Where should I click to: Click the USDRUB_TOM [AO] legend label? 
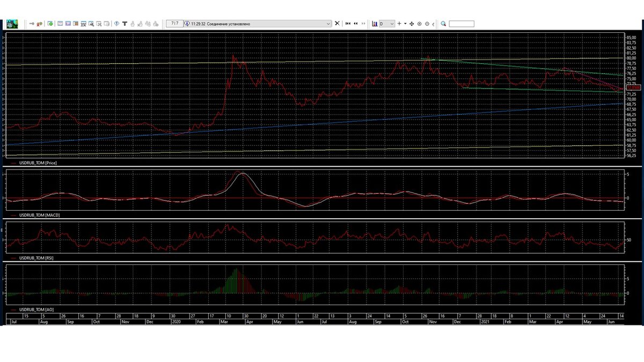pos(35,310)
